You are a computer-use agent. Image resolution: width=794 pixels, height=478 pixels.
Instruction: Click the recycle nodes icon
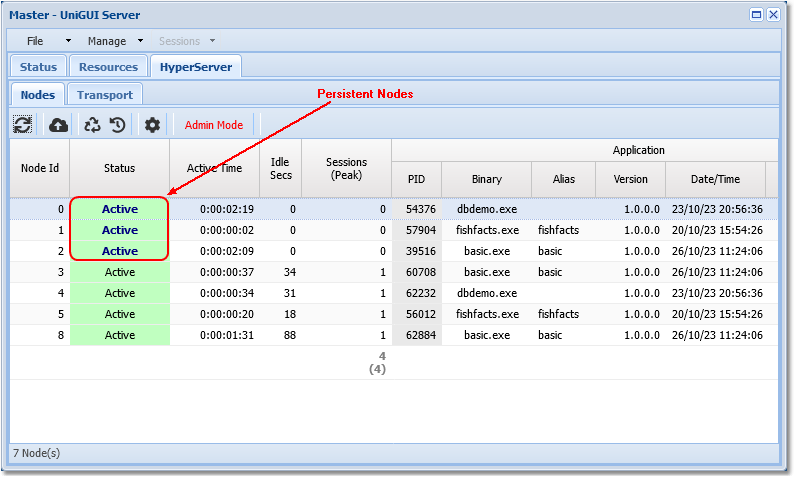(92, 125)
